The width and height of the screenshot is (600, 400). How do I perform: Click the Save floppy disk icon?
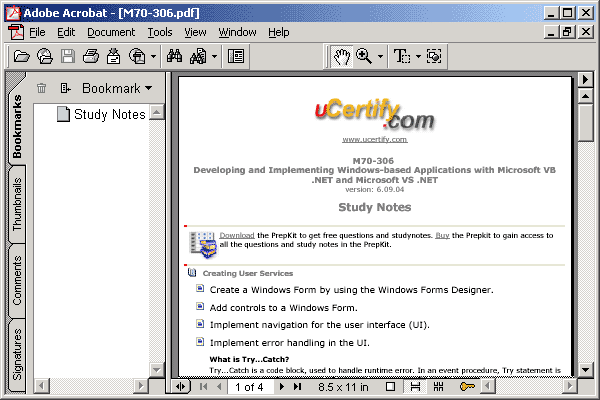point(68,56)
